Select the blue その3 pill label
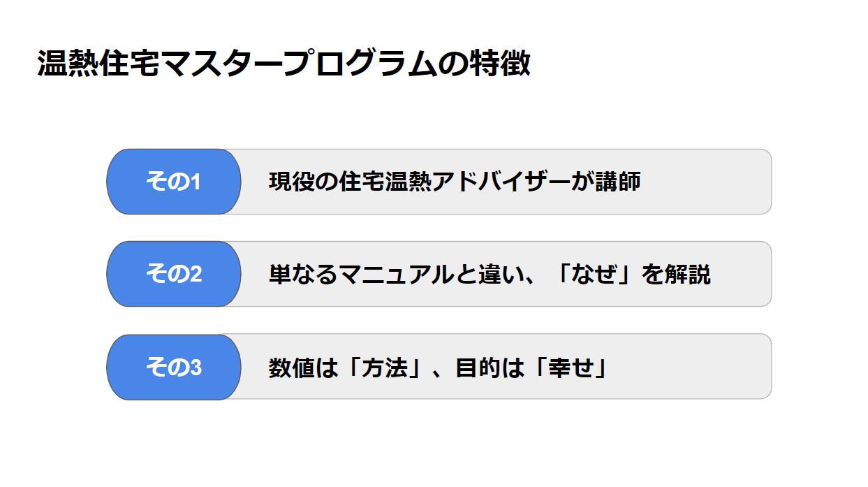This screenshot has width=868, height=487. 173,367
